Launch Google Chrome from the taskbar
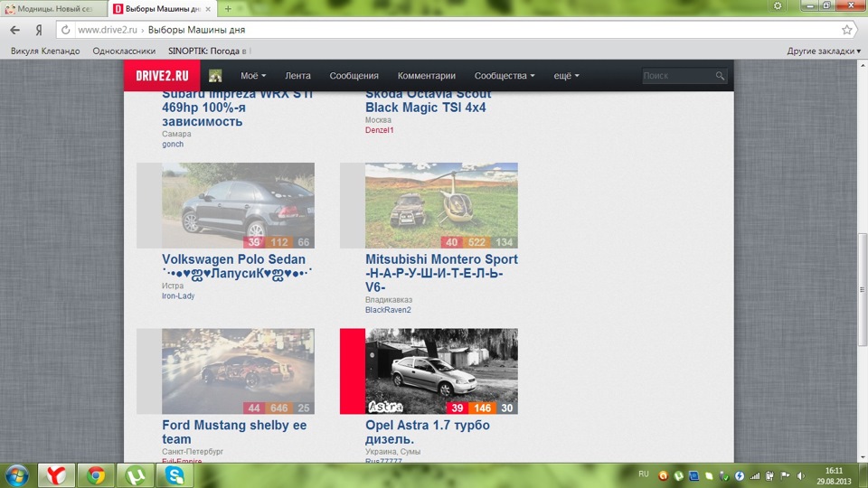Viewport: 868px width, 488px height. (x=96, y=476)
